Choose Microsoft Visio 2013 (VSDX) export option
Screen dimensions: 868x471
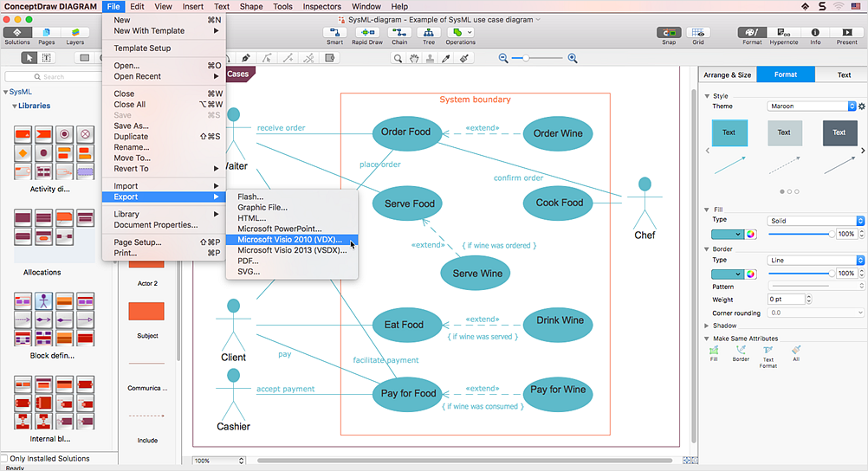pos(292,250)
